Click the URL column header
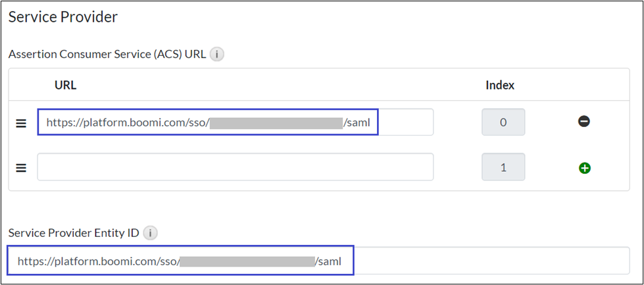The height and width of the screenshot is (285, 644). 66,85
